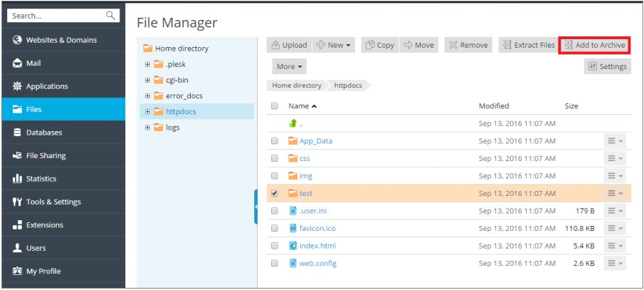The height and width of the screenshot is (290, 644).
Task: Open row actions menu for test
Action: (615, 193)
